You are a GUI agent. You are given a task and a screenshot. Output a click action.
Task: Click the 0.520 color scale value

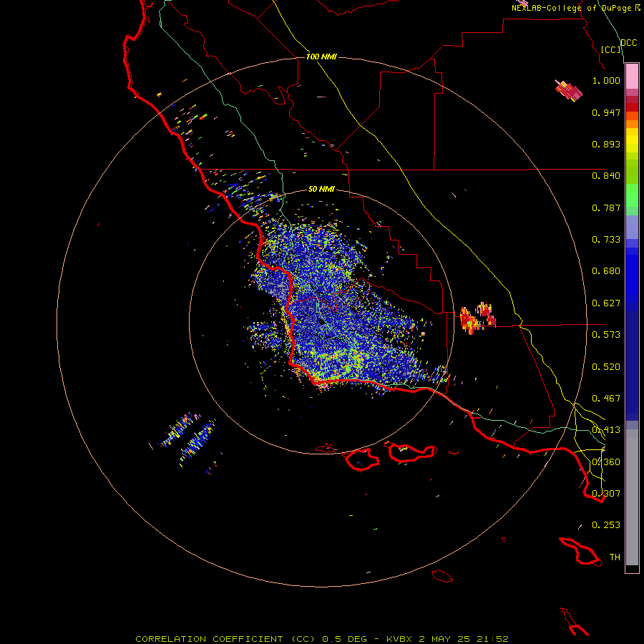tap(606, 367)
